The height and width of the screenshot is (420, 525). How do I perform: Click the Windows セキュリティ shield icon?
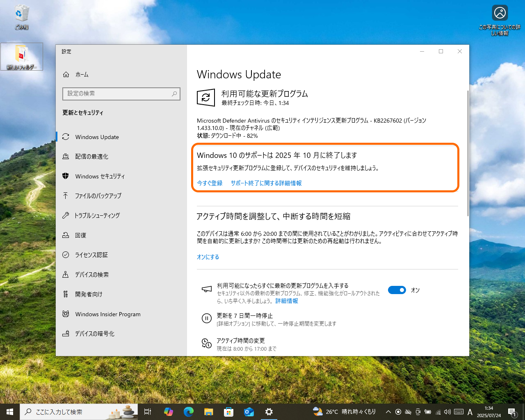point(66,176)
